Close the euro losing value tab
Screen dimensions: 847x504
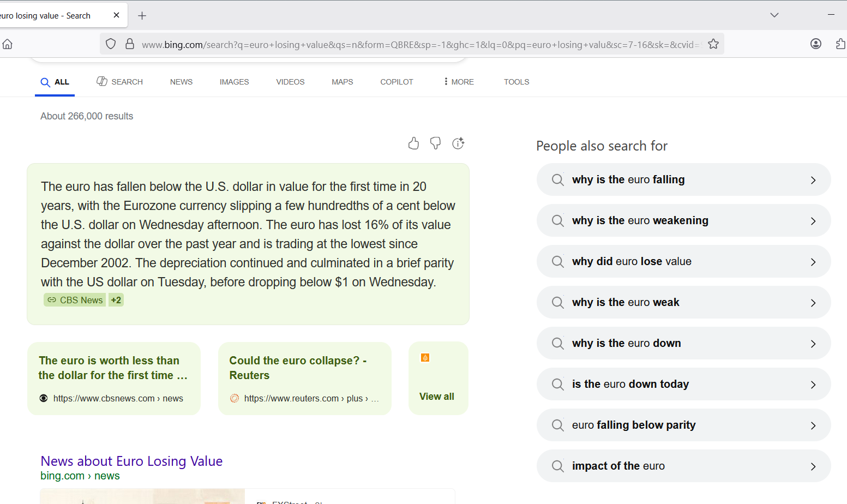coord(116,15)
